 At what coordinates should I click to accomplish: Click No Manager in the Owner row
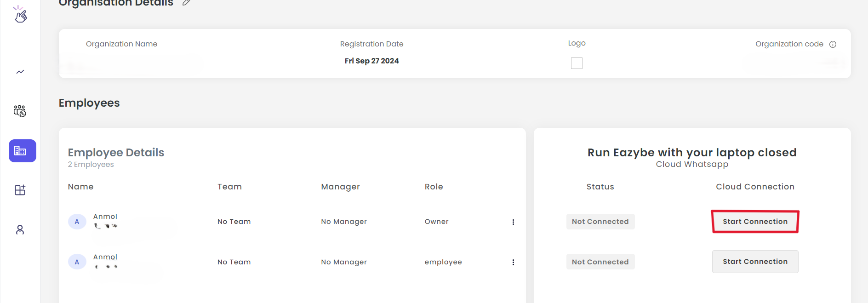point(344,222)
